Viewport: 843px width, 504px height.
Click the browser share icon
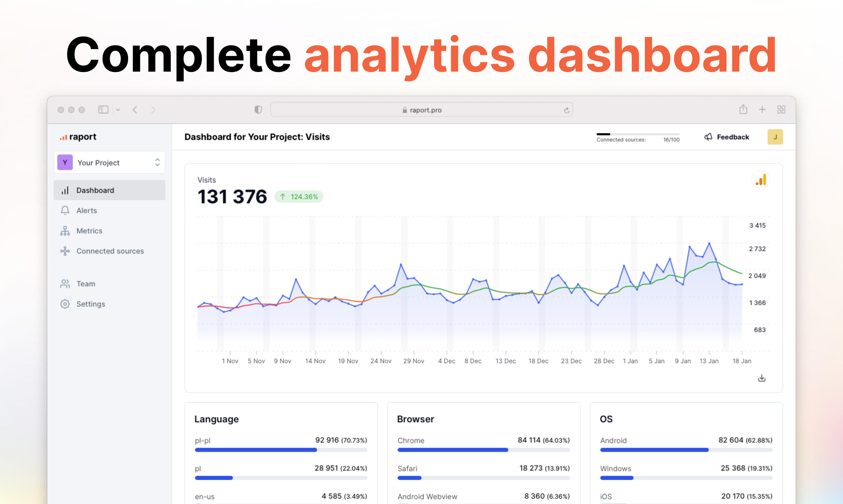(x=743, y=109)
